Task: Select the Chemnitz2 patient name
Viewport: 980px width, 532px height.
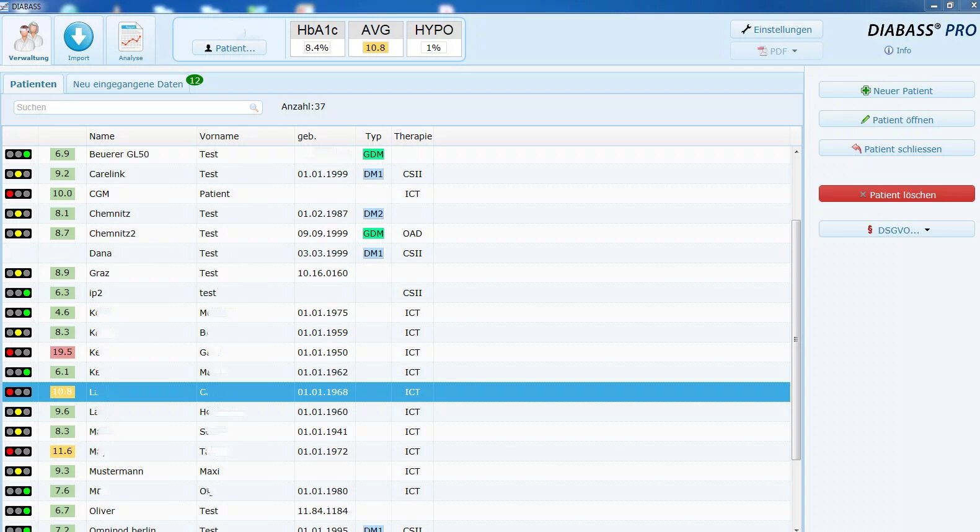Action: point(112,233)
